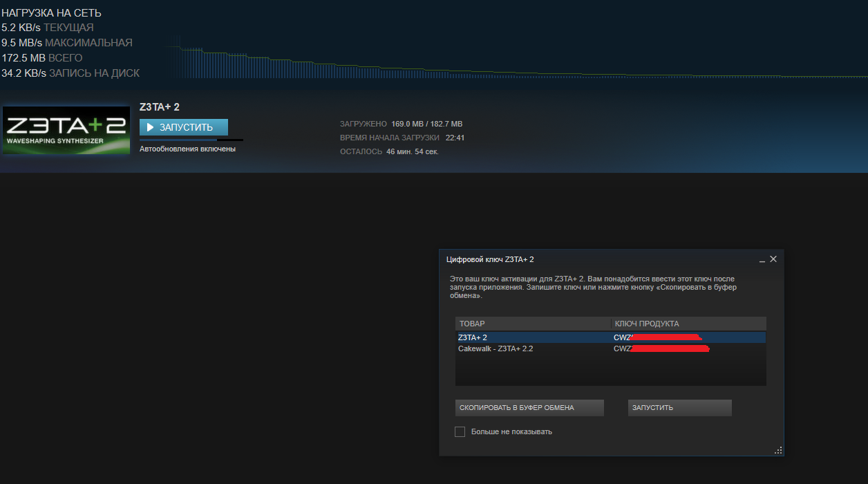Click the ЗАГРУЖЕНО 169.0 MB / 182.7 MB value
The height and width of the screenshot is (484, 868).
pos(426,124)
